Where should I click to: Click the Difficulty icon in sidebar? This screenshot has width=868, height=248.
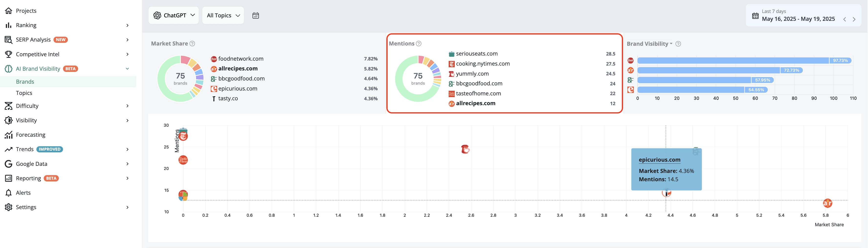tap(8, 106)
